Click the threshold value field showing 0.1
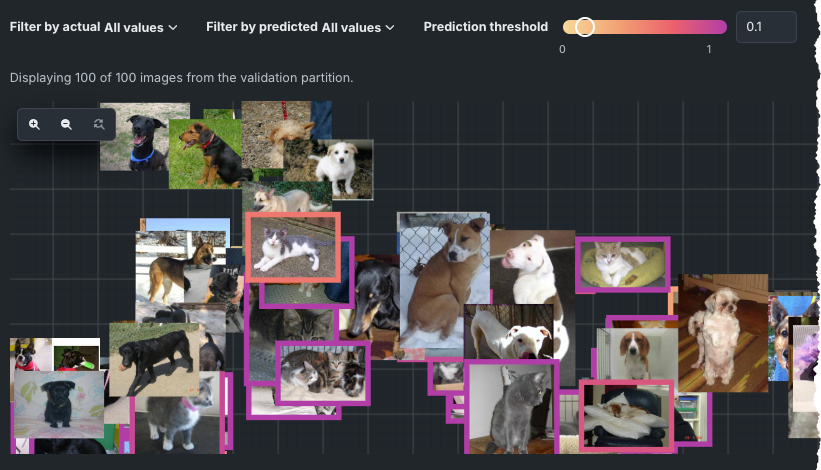 point(766,27)
